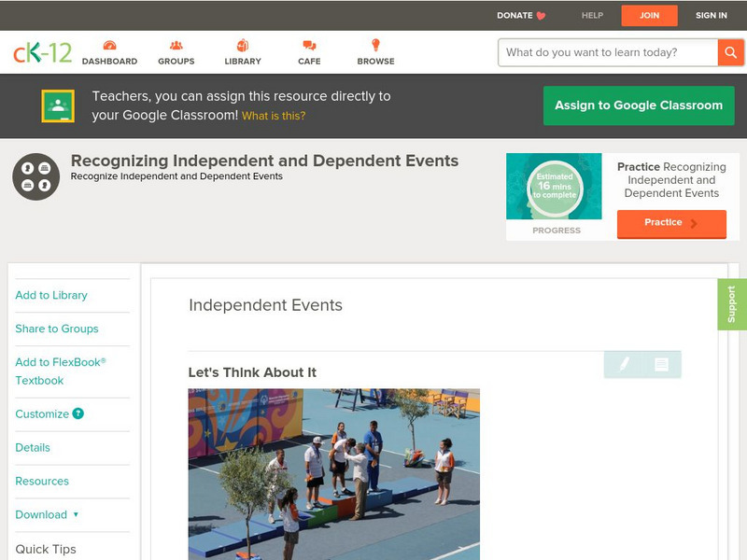
Task: Click the orange search magnifier button
Action: click(x=730, y=52)
